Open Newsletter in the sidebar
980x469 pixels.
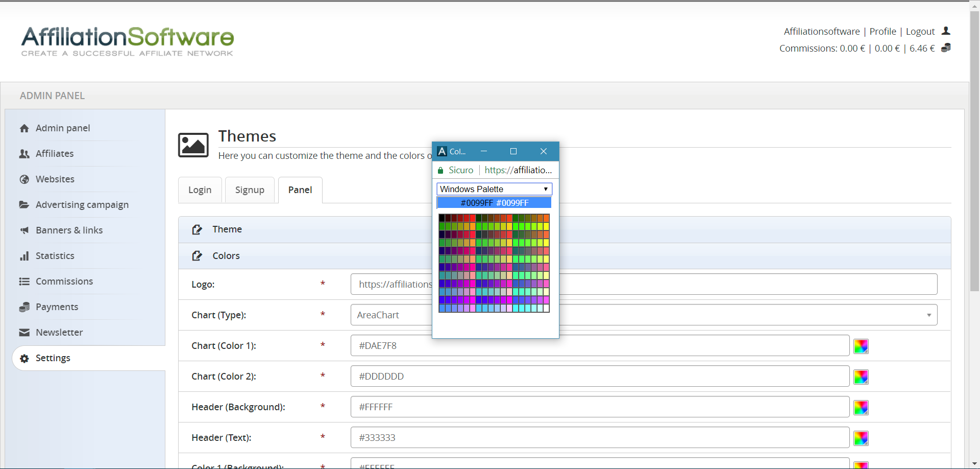(59, 333)
